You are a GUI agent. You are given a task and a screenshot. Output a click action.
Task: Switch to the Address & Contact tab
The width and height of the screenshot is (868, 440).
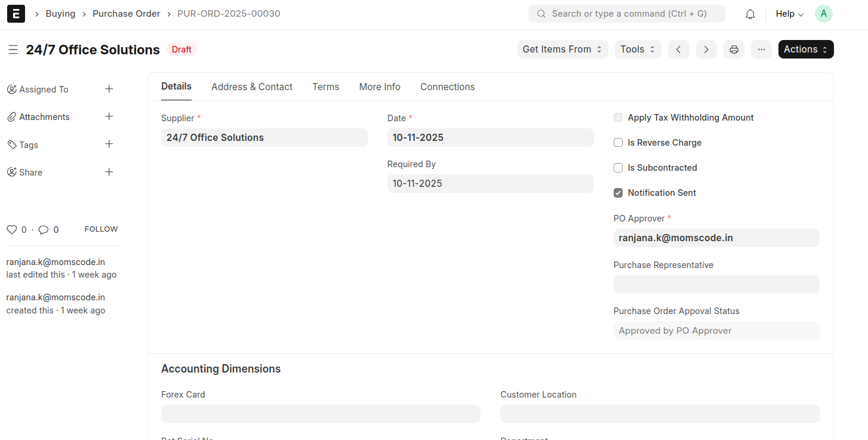coord(252,87)
